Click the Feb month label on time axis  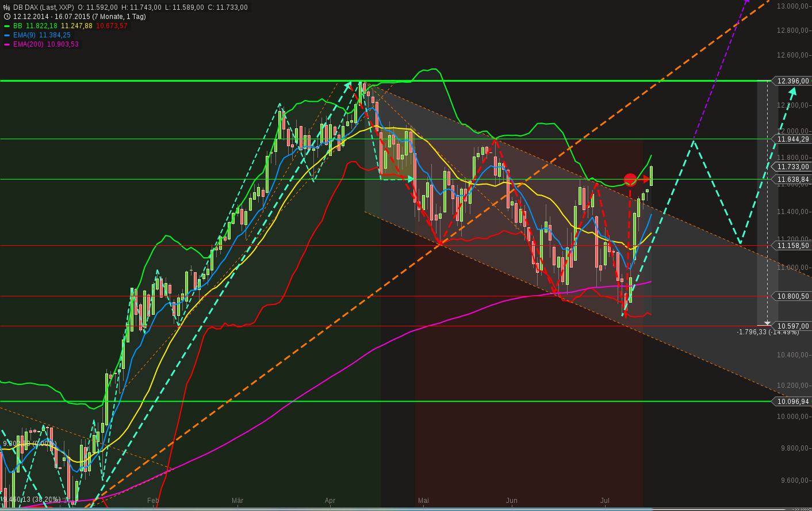pos(153,501)
